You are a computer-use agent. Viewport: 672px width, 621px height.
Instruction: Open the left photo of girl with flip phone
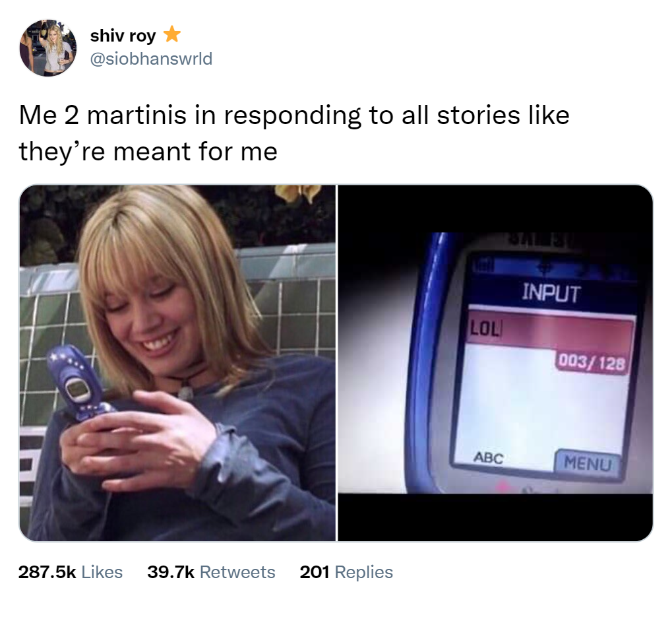tap(177, 363)
